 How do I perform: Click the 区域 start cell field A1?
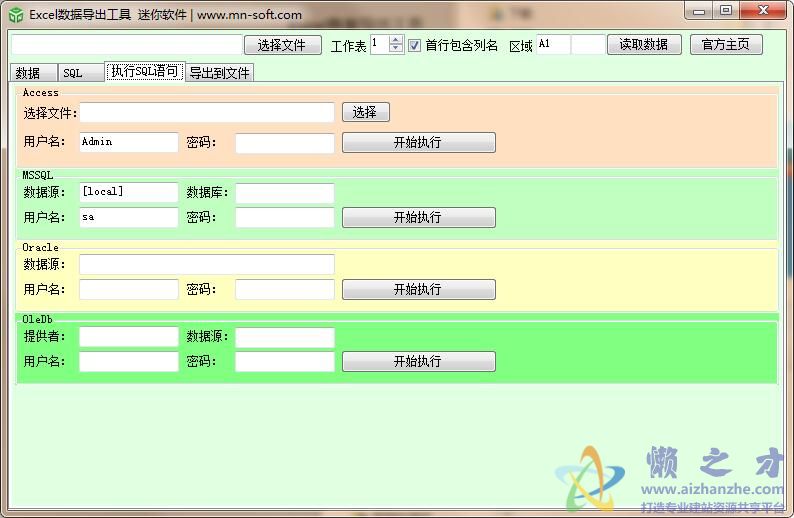[553, 44]
